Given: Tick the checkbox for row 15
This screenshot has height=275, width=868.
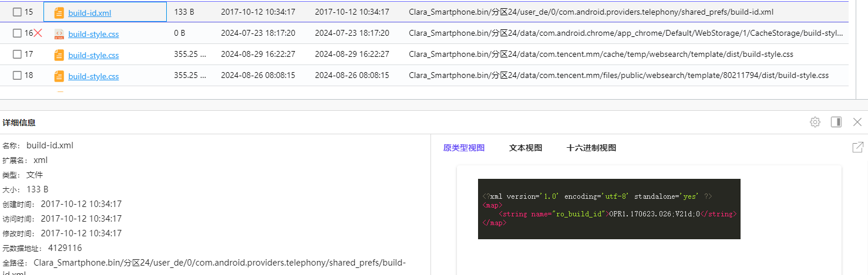Looking at the screenshot, I should [17, 12].
